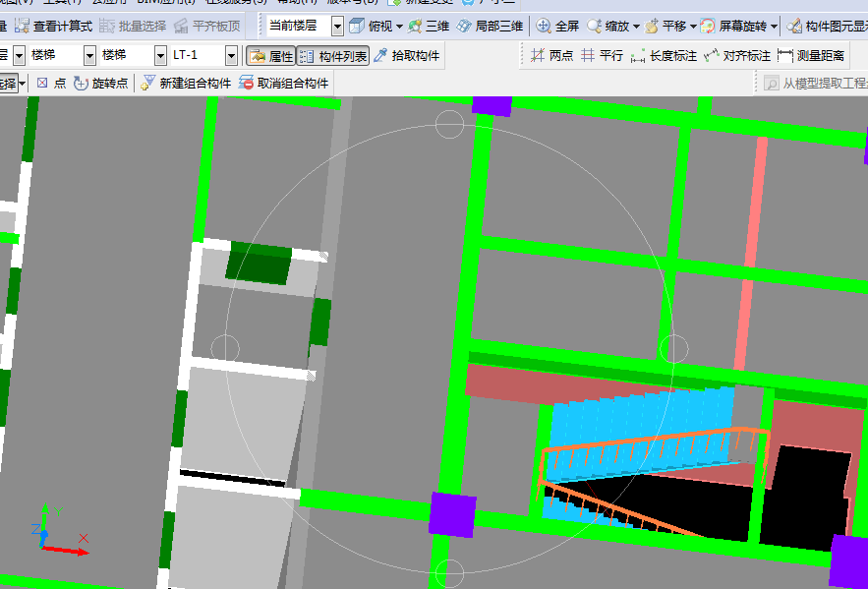Viewport: 868px width, 589px height.
Task: Click 从模型提取工程 extract from model
Action: [x=816, y=83]
